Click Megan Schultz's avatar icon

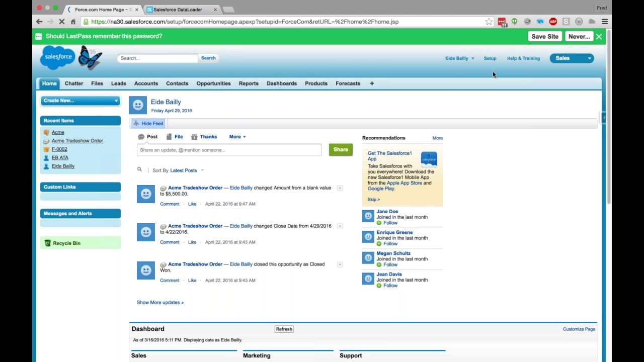(368, 258)
